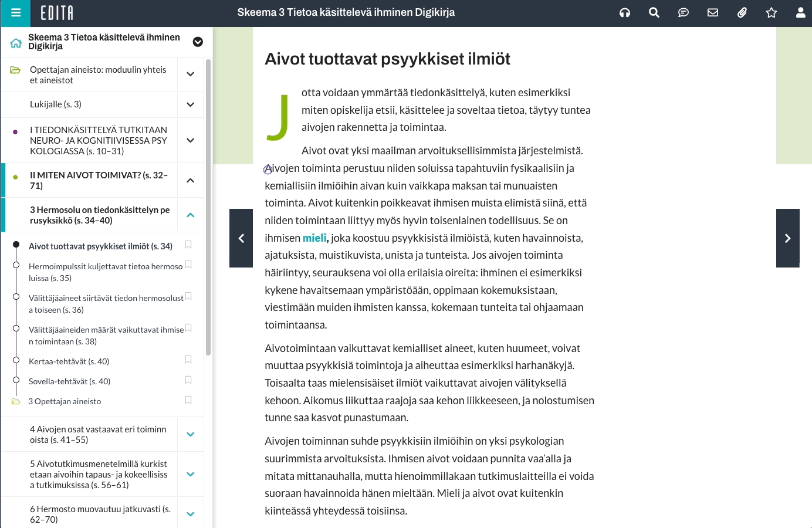Screen dimensions: 812x528
Task: Bookmark Sovella-tehtävät page
Action: 188,380
